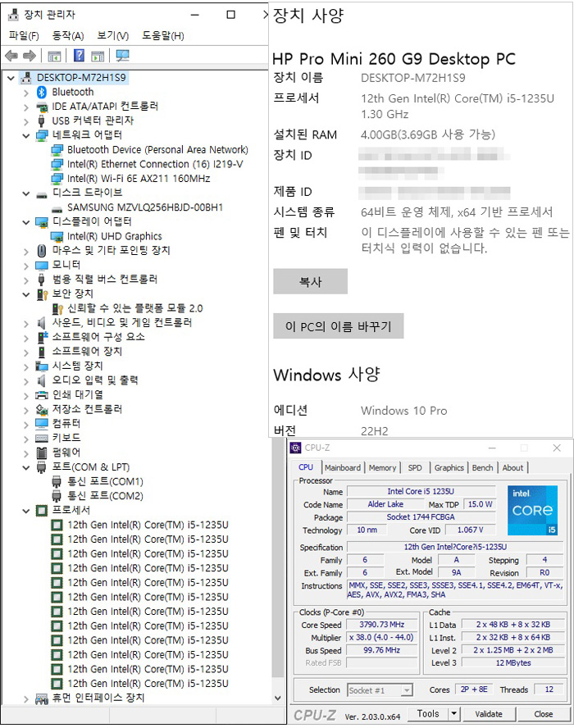Expand the Bluetooth tree node
The width and height of the screenshot is (574, 728).
point(26,93)
